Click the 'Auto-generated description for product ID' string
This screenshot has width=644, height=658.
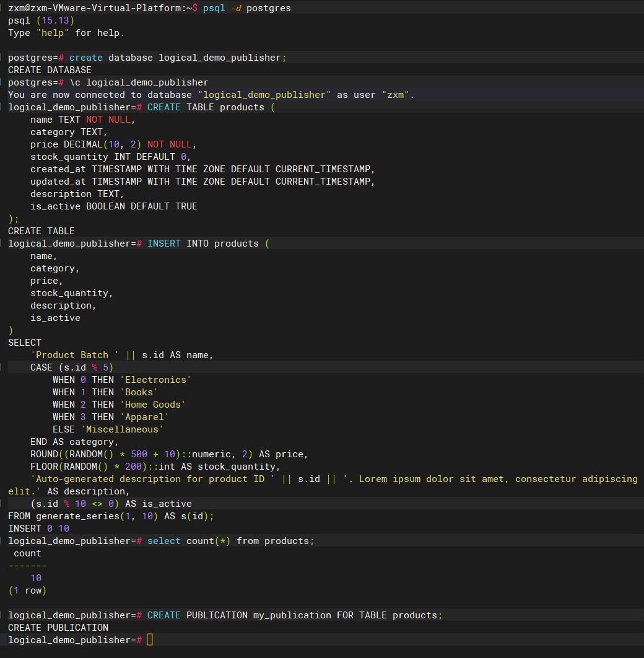tap(152, 479)
